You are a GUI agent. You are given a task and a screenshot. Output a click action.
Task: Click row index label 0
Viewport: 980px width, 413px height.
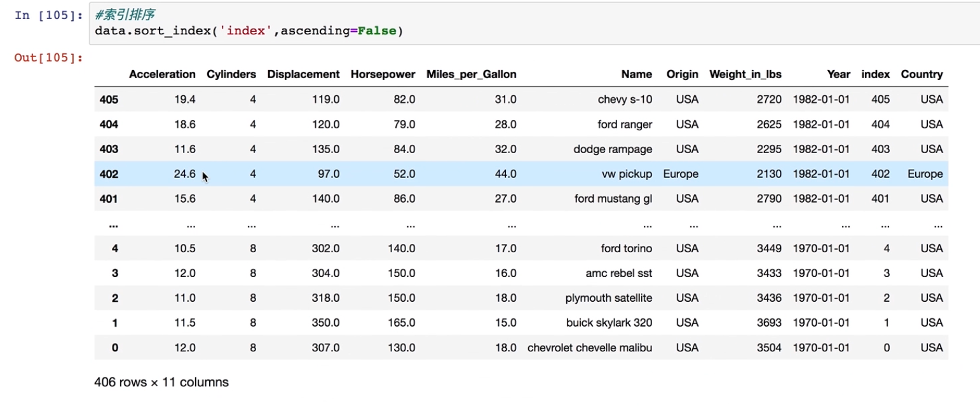(114, 348)
